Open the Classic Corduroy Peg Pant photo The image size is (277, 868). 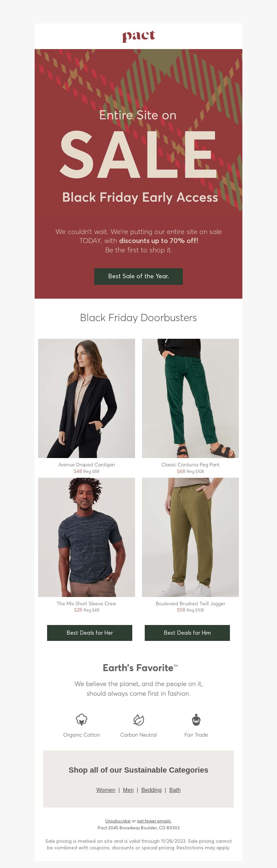point(190,398)
